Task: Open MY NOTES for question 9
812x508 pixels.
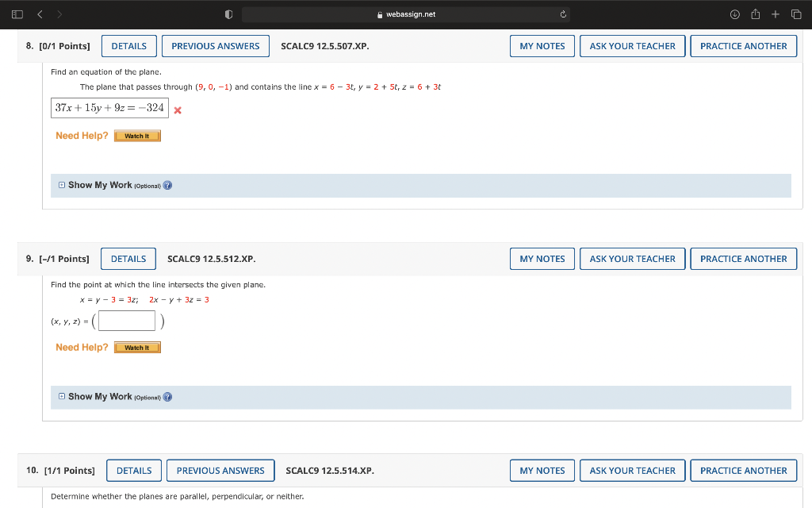Action: [542, 259]
